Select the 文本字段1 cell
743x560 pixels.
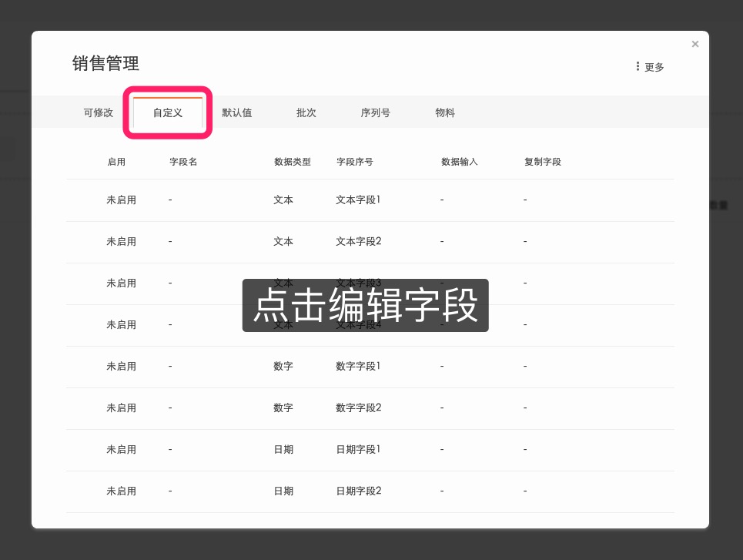click(x=358, y=200)
